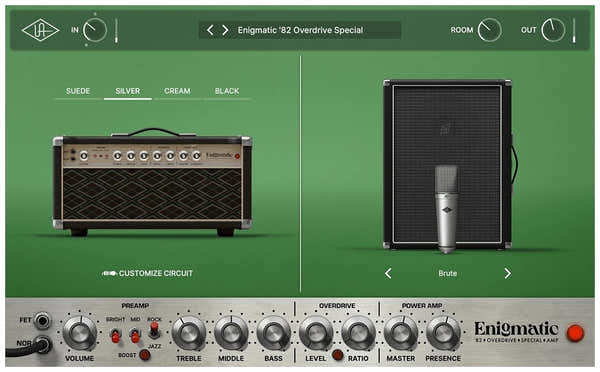Click the OVERDRIVE section label
600x372 pixels.
(x=337, y=306)
